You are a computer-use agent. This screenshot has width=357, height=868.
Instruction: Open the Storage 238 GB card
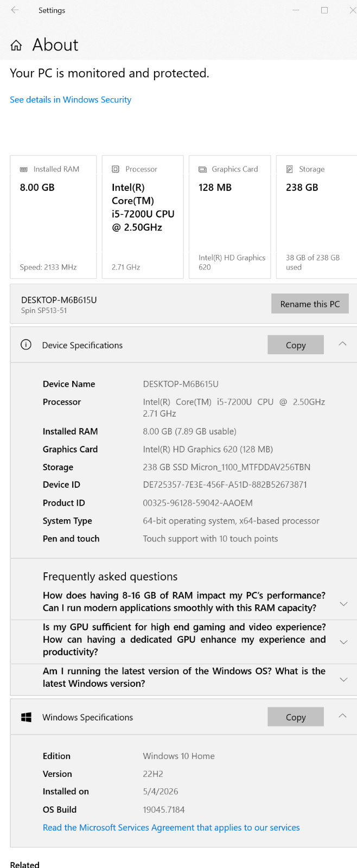[x=317, y=217]
